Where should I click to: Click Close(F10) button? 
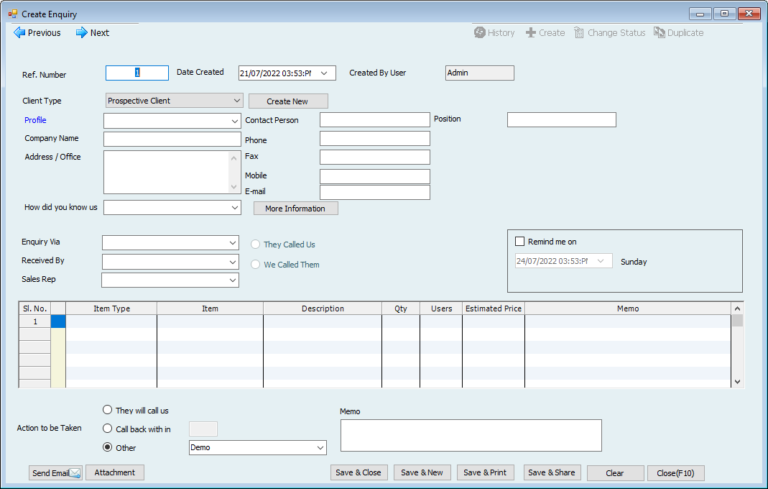click(x=675, y=473)
